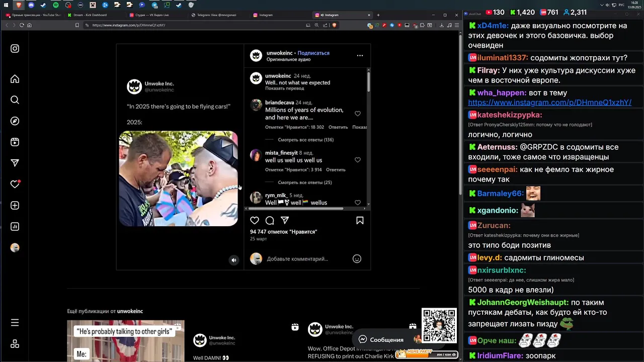This screenshot has height=362, width=644.
Task: Reload the page in browser
Action: coord(22,25)
